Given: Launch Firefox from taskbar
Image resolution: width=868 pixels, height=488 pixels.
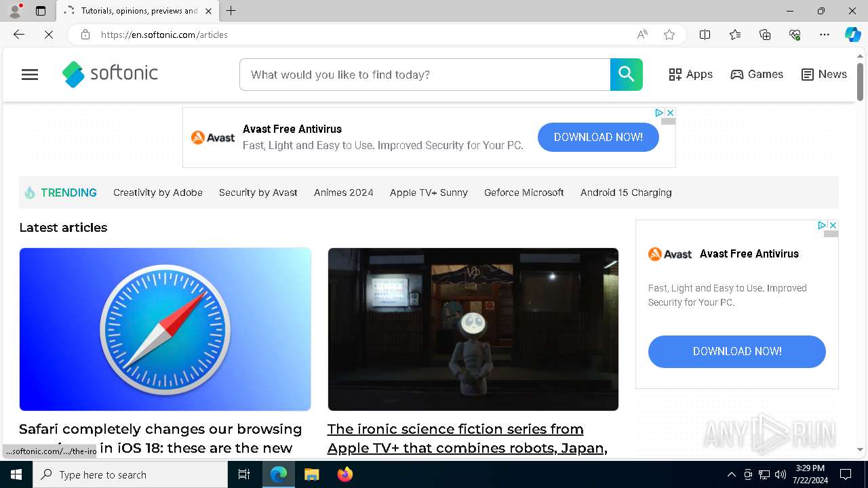Looking at the screenshot, I should point(345,474).
